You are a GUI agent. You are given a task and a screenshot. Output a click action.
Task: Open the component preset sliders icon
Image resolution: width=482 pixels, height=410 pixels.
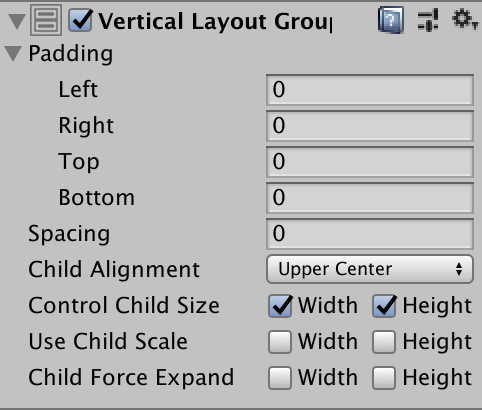(428, 20)
